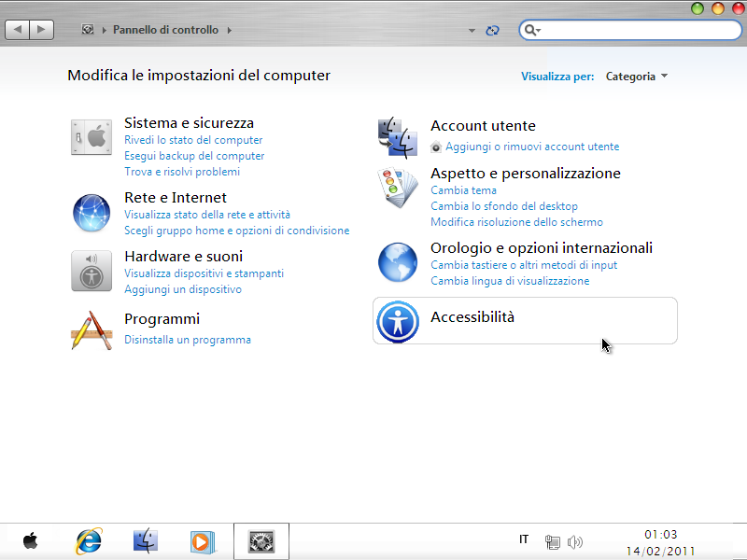Screen dimensions: 747x560
Task: Launch Internet Explorer from the taskbar
Action: pos(89,541)
